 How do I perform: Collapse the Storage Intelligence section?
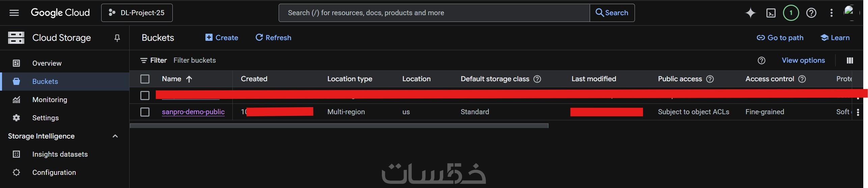point(115,136)
